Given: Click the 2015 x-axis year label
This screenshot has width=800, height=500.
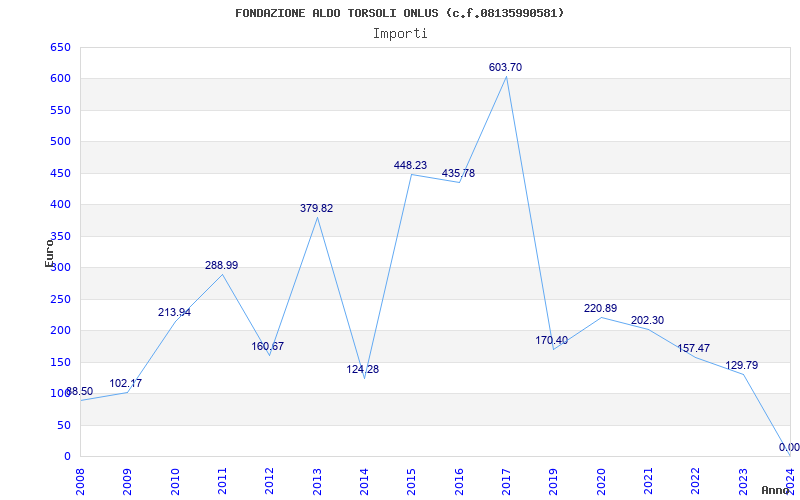Looking at the screenshot, I should coord(412,482).
